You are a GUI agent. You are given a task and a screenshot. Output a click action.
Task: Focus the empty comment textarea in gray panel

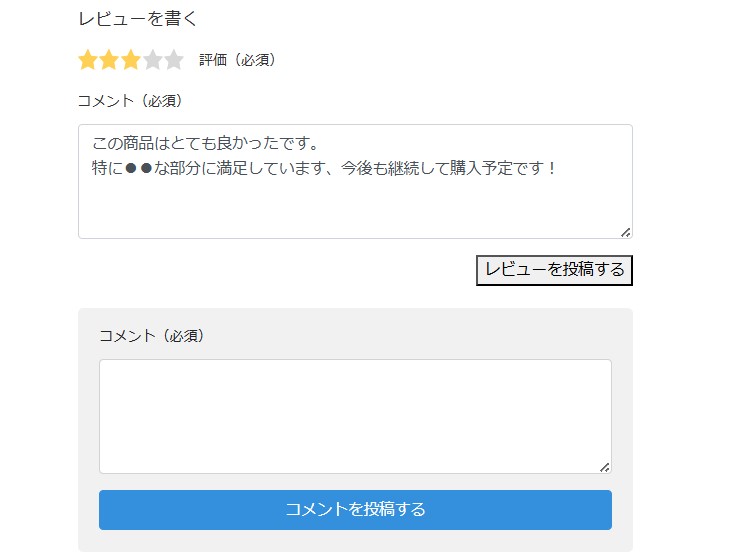pos(355,415)
